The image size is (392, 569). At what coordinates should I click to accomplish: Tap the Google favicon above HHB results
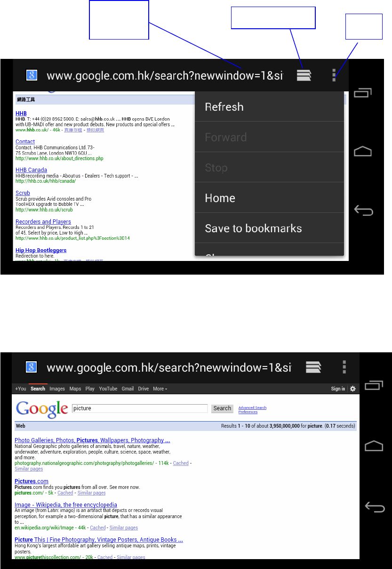pyautogui.click(x=31, y=75)
